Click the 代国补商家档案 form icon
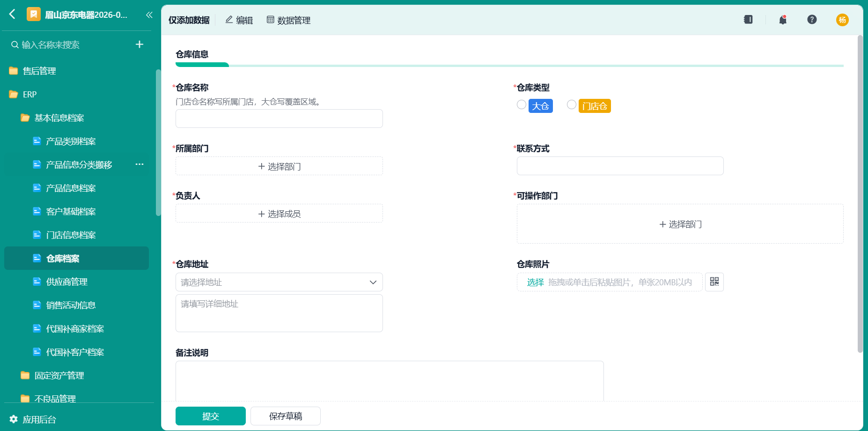Image resolution: width=868 pixels, height=431 pixels. (x=37, y=328)
